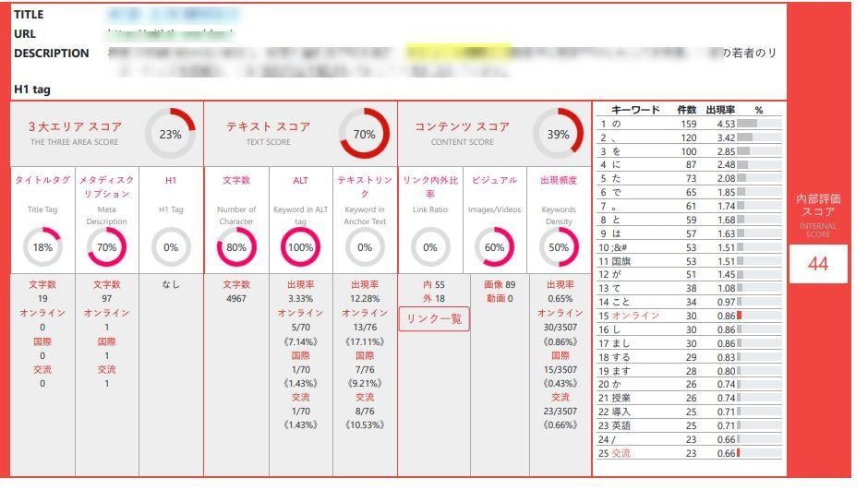Select keyword row 21 授業
Image resolution: width=868 pixels, height=490 pixels.
[689, 399]
